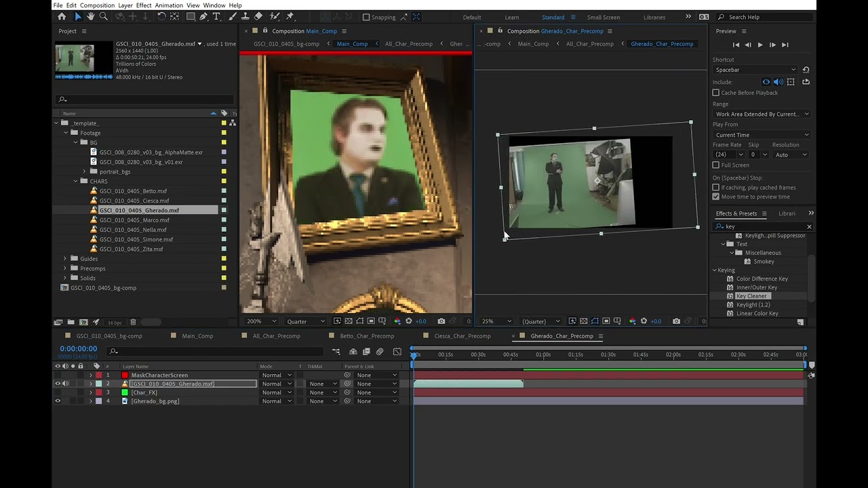Screen dimensions: 868x488
Task: Click the composition flowchart icon in timeline
Action: tap(336, 352)
